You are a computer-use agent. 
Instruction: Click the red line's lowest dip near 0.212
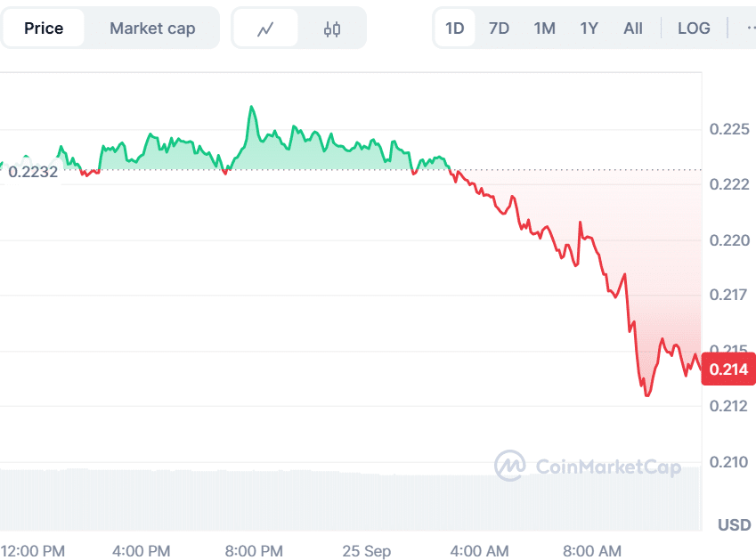coord(646,394)
